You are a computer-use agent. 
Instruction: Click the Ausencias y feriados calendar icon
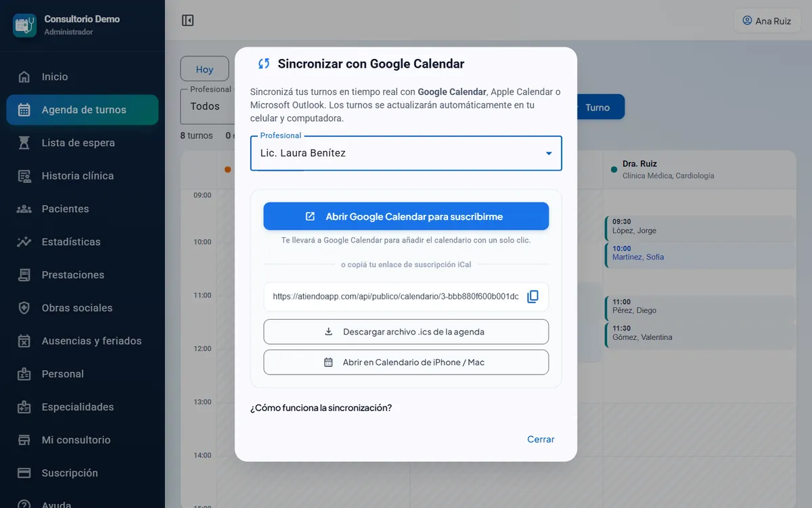pos(24,341)
